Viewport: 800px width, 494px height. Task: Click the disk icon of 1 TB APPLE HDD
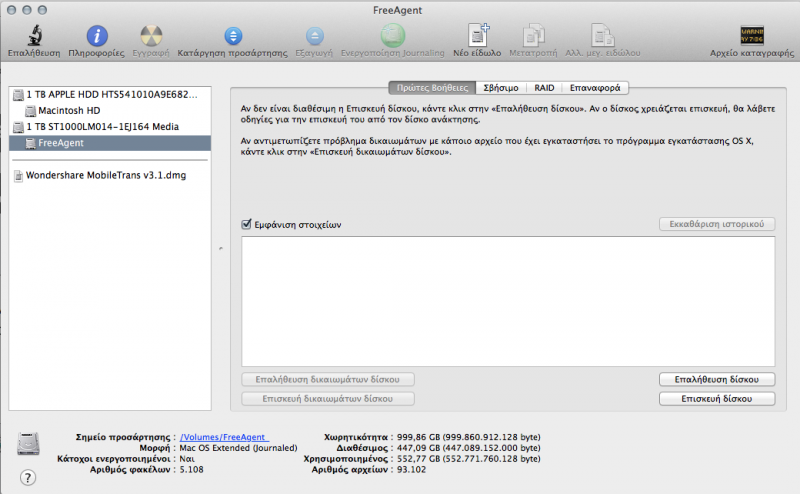pos(18,94)
